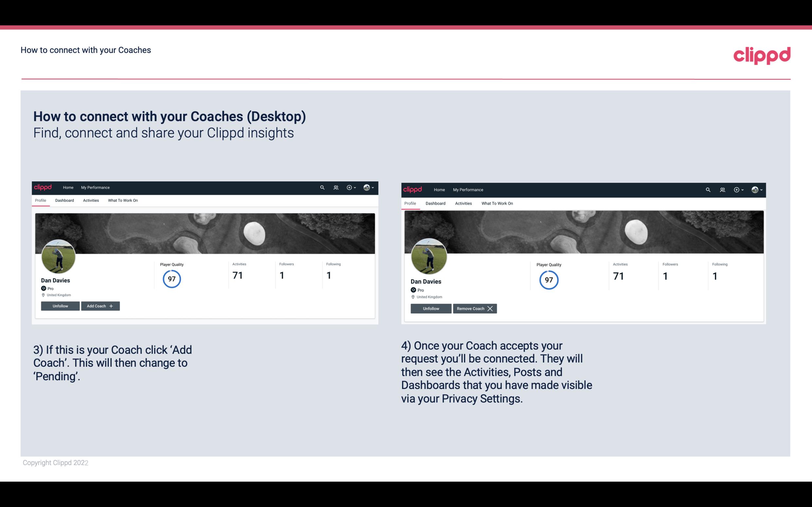Click 'Activities' tab on left screenshot
The width and height of the screenshot is (812, 507).
[91, 200]
